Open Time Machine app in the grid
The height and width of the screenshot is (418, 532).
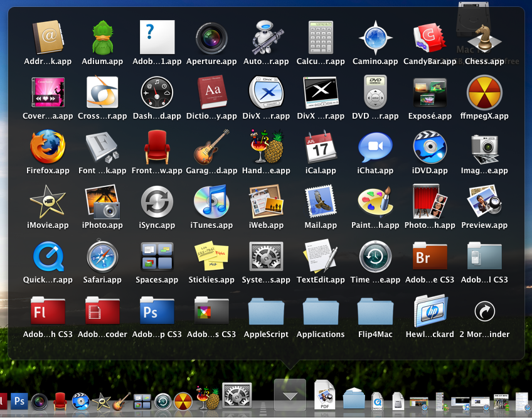click(x=375, y=257)
